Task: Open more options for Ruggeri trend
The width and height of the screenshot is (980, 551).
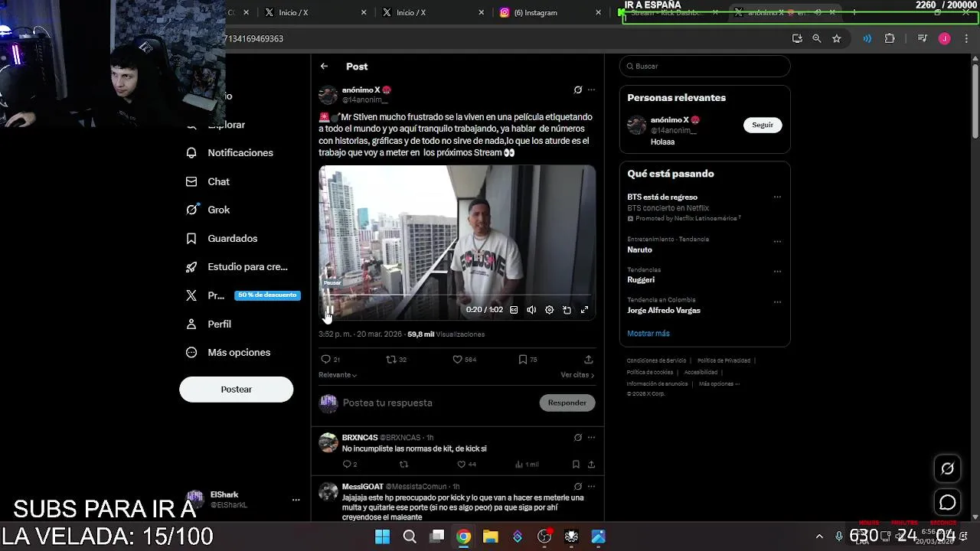Action: point(777,272)
